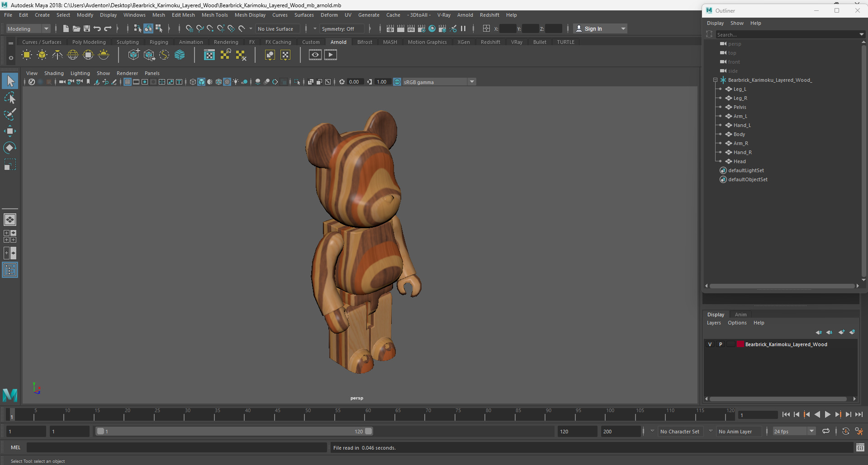Screen dimensions: 868x465
Task: Activate the Rotate tool
Action: (10, 148)
